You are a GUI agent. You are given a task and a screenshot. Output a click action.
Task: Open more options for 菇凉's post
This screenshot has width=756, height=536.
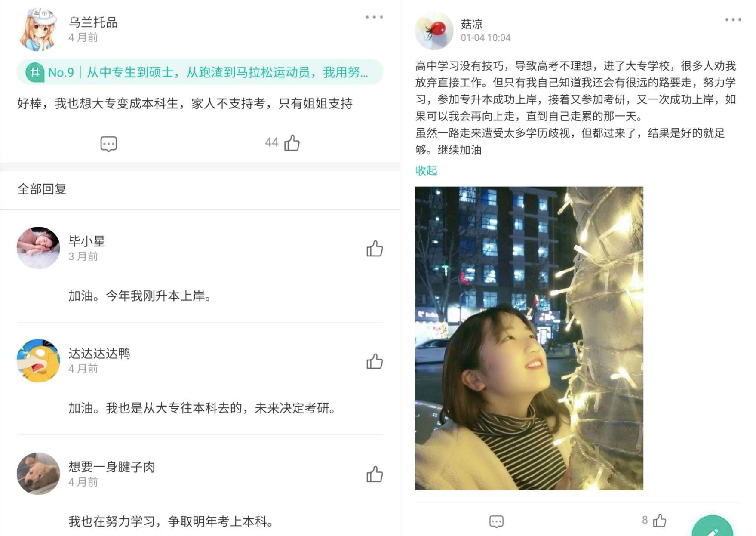pos(732,20)
